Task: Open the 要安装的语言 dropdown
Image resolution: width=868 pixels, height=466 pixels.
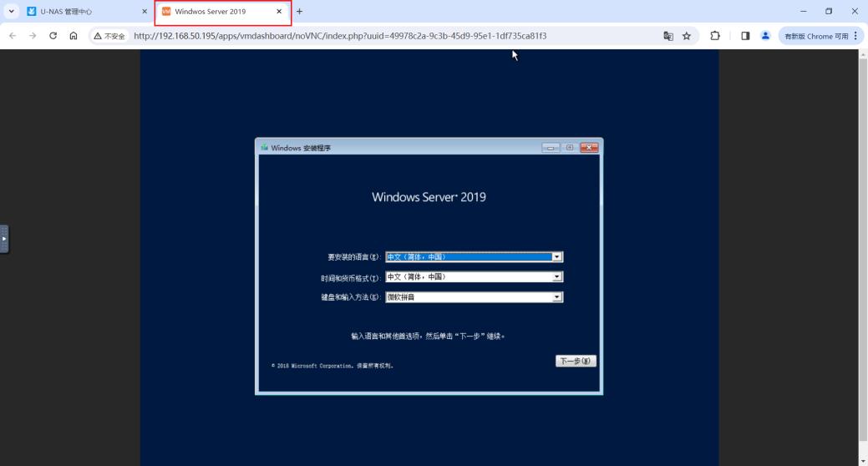Action: click(x=475, y=256)
